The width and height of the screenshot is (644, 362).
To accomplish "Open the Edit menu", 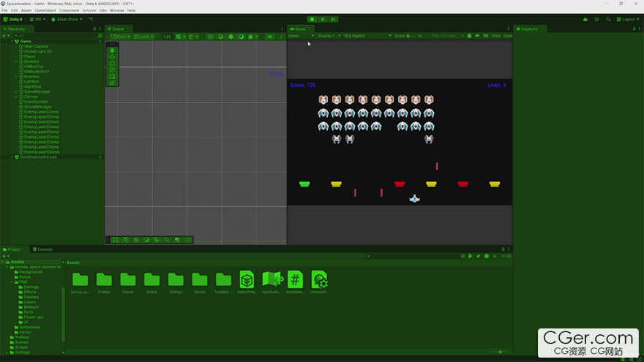I will pos(14,10).
